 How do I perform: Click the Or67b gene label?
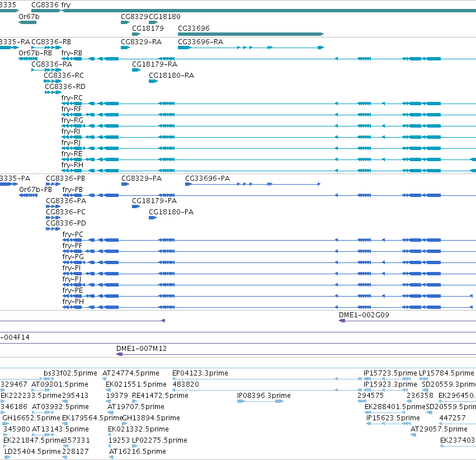click(x=29, y=17)
